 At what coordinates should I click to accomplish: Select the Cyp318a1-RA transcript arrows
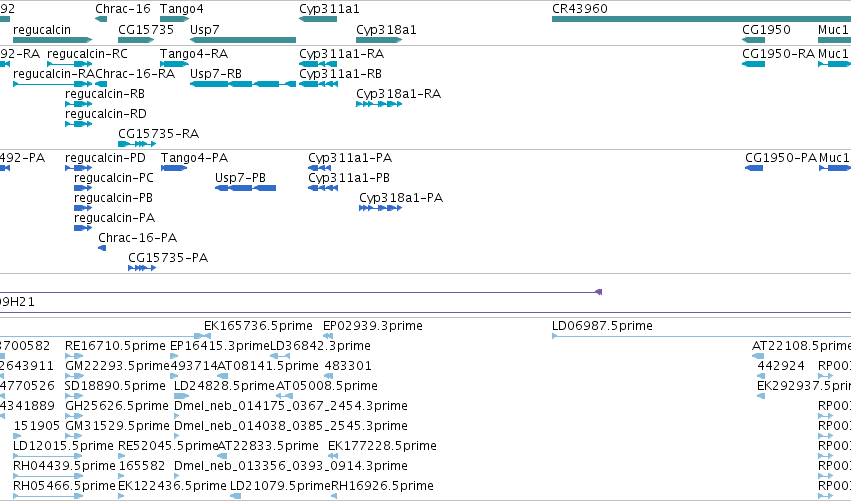pos(379,104)
